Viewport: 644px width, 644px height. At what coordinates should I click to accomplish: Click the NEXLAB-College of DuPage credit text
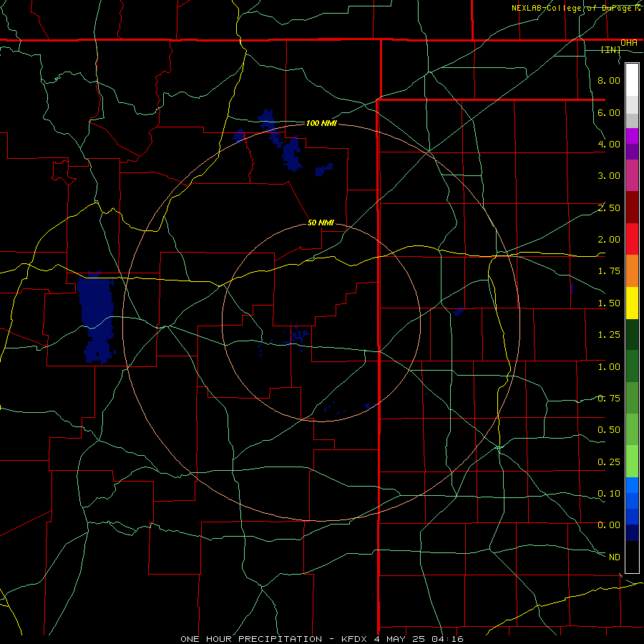[577, 8]
